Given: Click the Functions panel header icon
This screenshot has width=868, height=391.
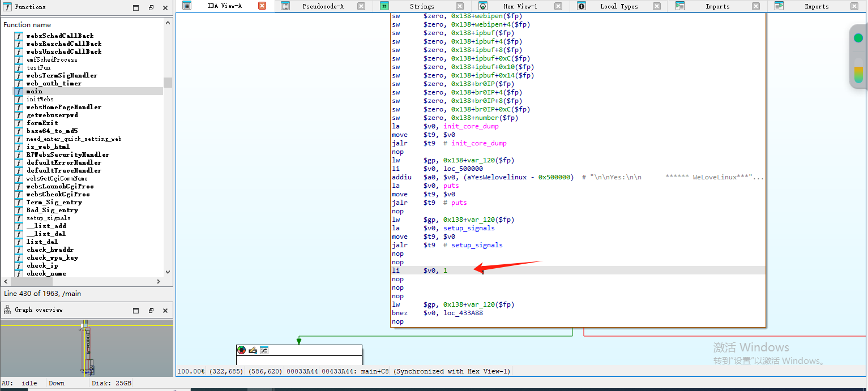Looking at the screenshot, I should pyautogui.click(x=7, y=7).
